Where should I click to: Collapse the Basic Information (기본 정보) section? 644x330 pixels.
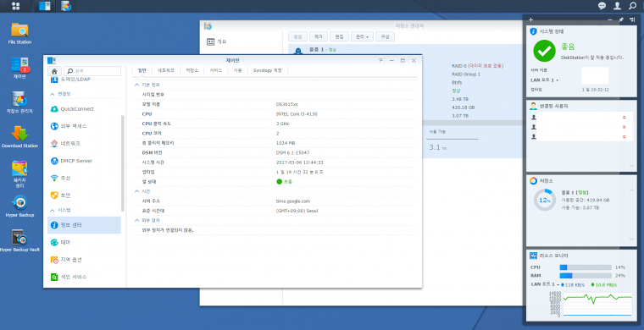137,85
